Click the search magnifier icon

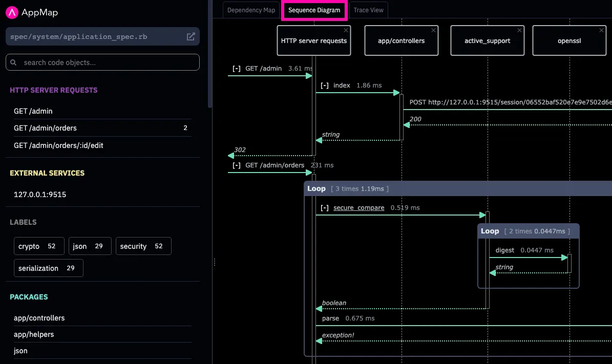[x=13, y=62]
